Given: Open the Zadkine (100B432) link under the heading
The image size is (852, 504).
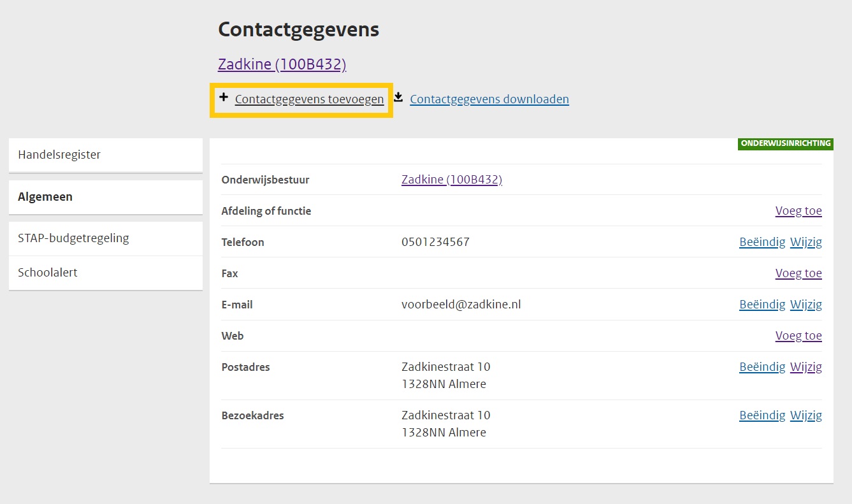Looking at the screenshot, I should (x=282, y=64).
